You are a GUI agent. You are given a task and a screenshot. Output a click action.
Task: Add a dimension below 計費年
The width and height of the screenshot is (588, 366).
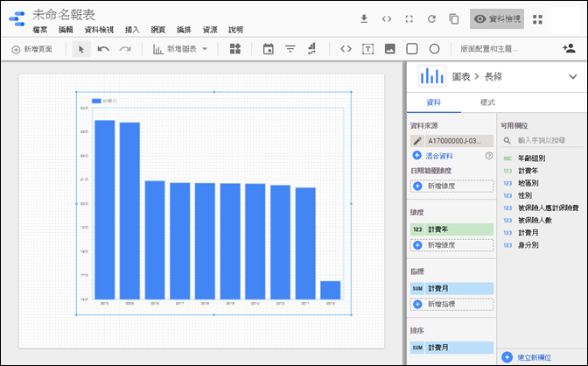click(451, 245)
